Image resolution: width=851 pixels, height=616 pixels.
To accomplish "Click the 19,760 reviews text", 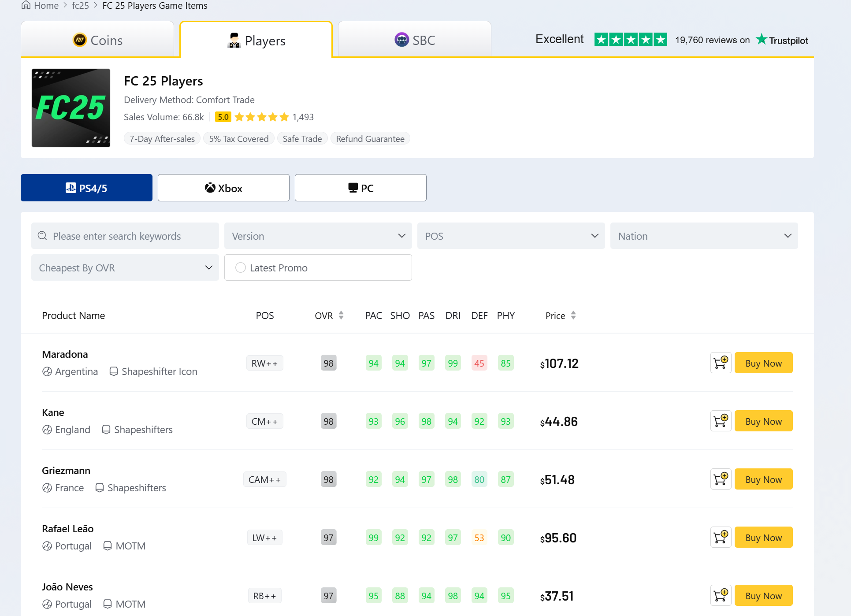I will (x=712, y=40).
